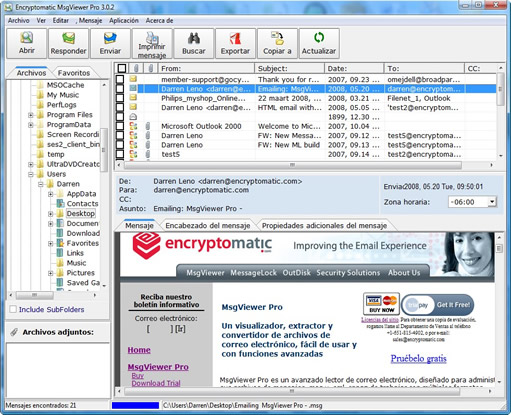This screenshot has height=415, width=511.
Task: Print the message with Imprimir mensaje
Action: pyautogui.click(x=152, y=44)
